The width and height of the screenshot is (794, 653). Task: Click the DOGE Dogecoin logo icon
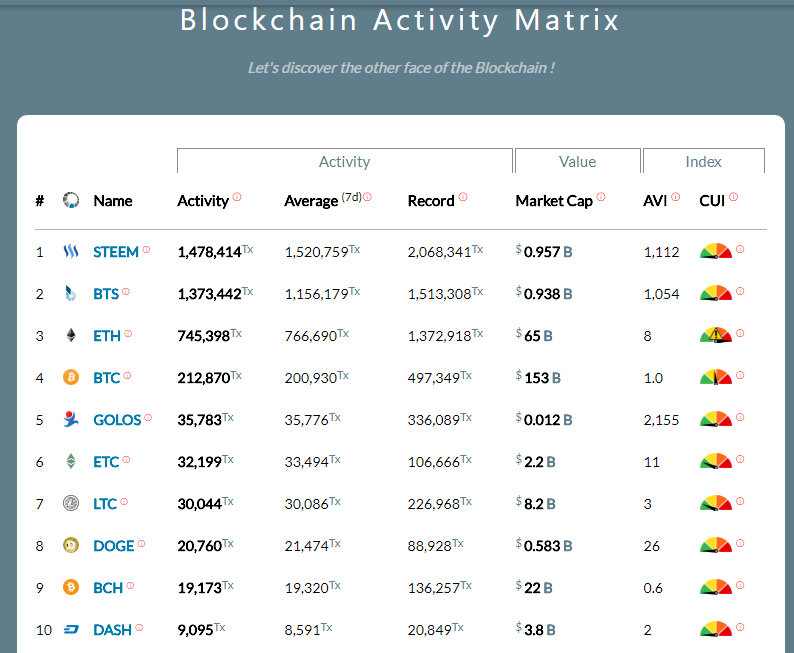pyautogui.click(x=71, y=545)
